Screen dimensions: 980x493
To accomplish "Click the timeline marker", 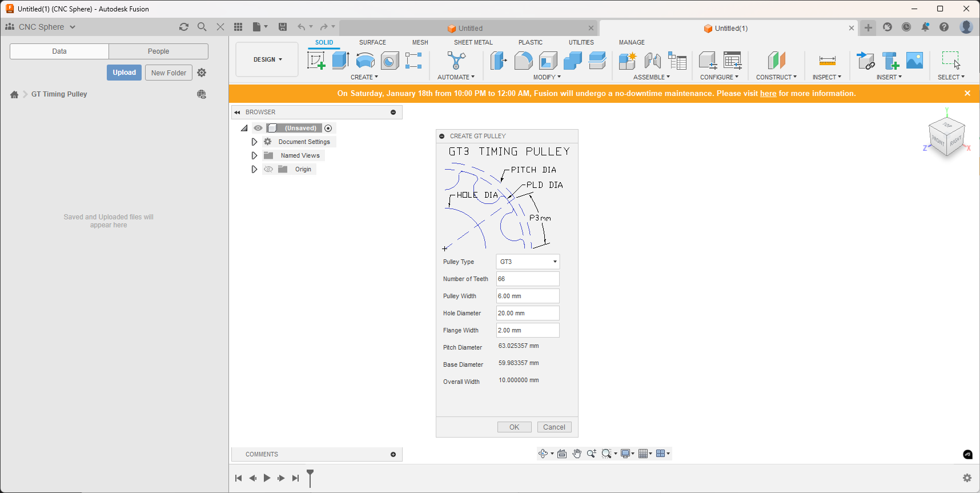I will point(310,478).
